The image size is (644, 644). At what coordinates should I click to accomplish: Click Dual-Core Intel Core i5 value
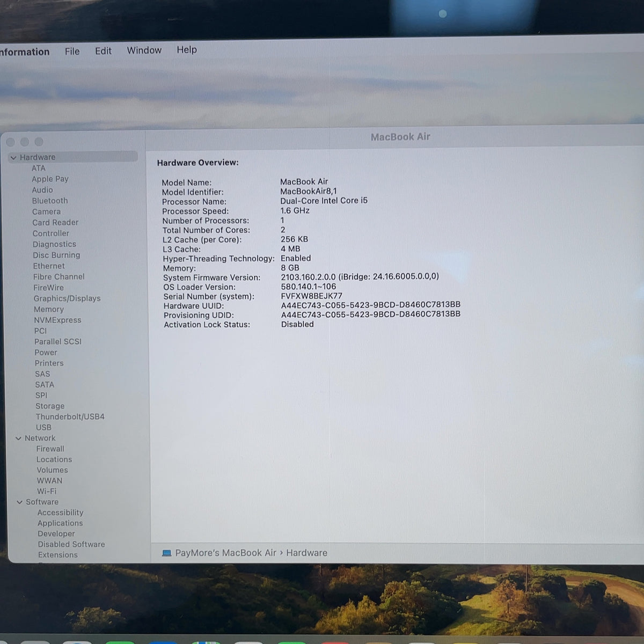click(x=324, y=201)
